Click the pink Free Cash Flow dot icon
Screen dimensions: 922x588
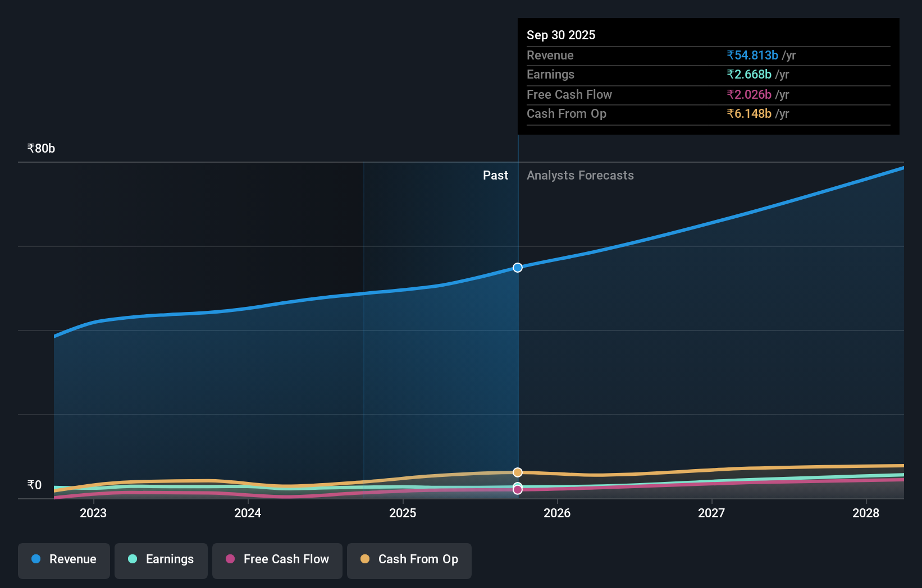(231, 559)
